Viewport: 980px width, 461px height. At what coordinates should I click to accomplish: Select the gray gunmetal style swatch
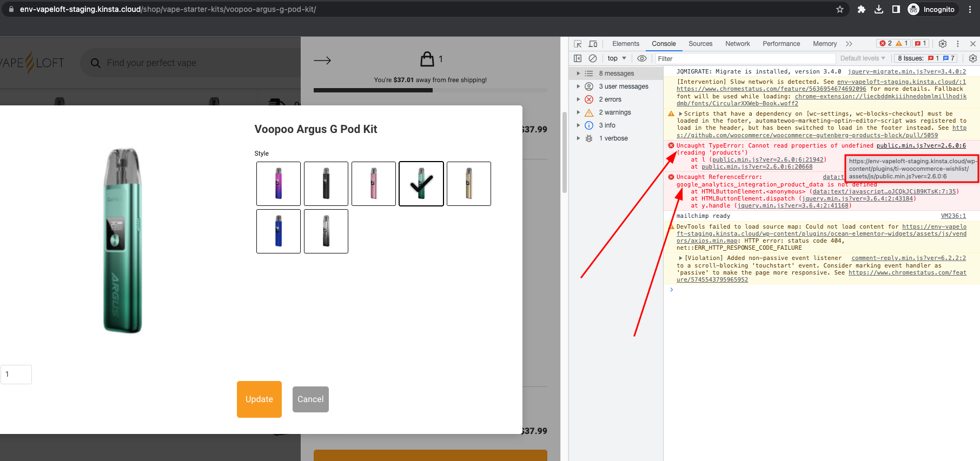326,231
